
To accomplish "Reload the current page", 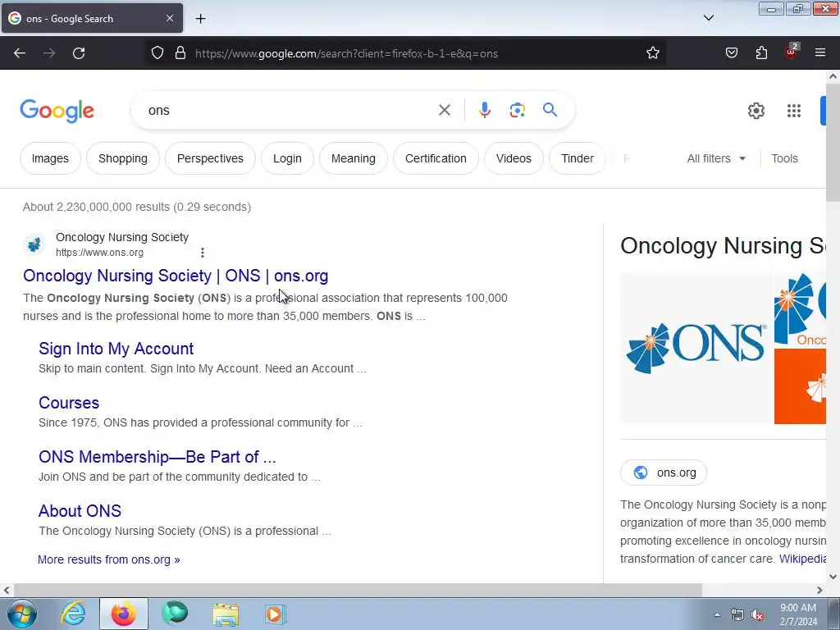I will pyautogui.click(x=79, y=53).
